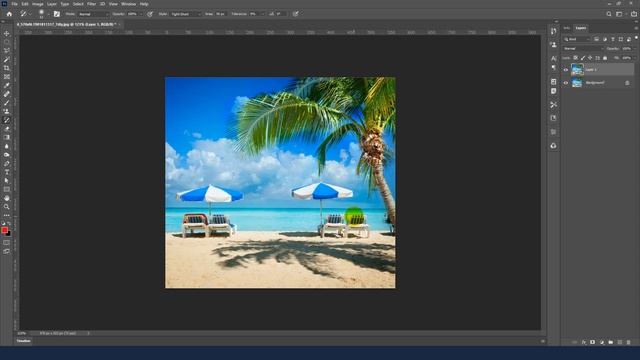
Task: Select the Frame tool
Action: tap(7, 77)
